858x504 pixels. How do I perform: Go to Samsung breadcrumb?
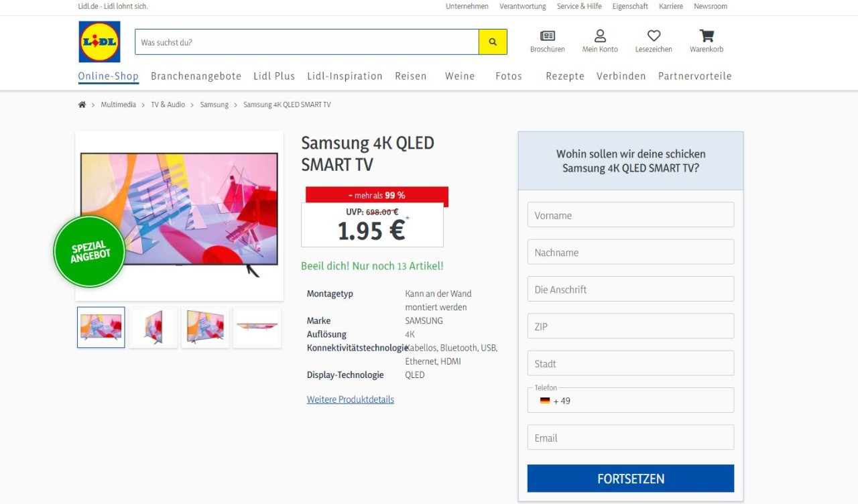point(214,105)
